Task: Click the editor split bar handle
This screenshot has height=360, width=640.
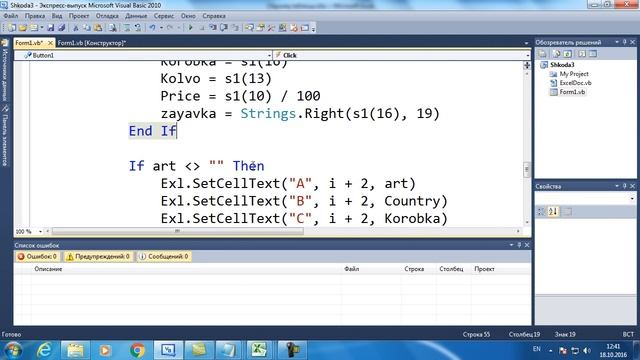Action: tap(527, 65)
